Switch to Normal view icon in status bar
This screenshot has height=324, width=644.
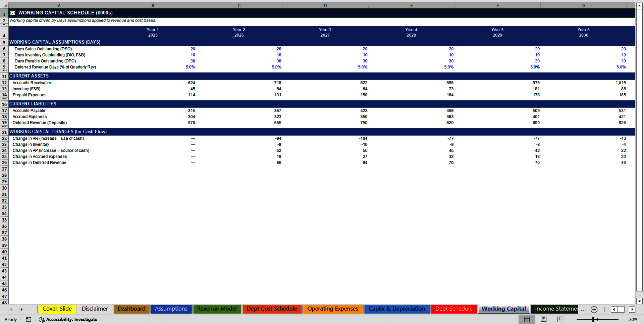(x=527, y=319)
